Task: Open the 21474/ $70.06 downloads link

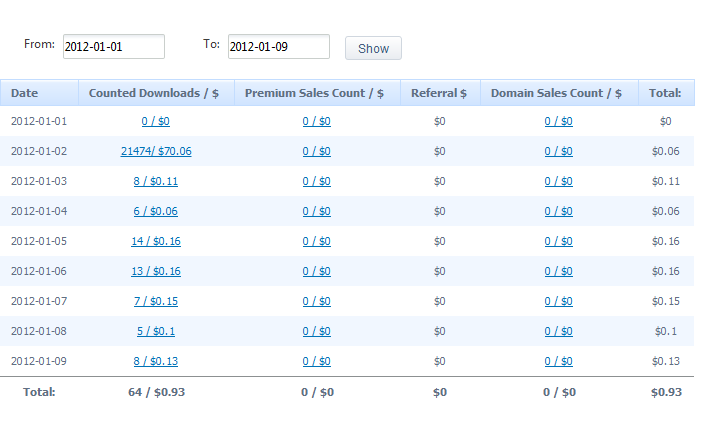Action: [x=156, y=151]
